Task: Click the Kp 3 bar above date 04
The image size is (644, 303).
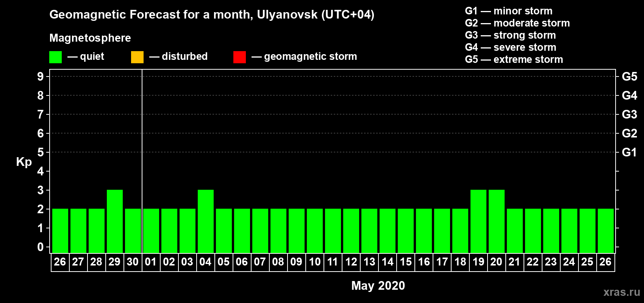Action: [x=206, y=221]
